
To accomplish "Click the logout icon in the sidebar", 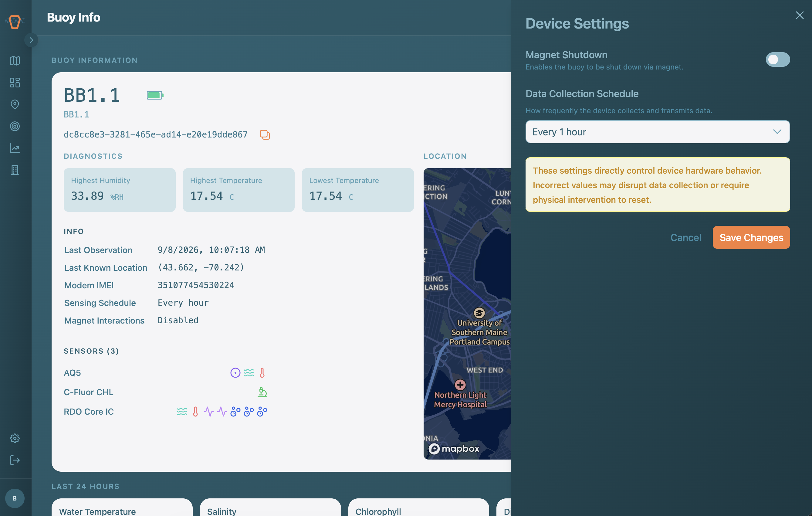I will (x=15, y=460).
